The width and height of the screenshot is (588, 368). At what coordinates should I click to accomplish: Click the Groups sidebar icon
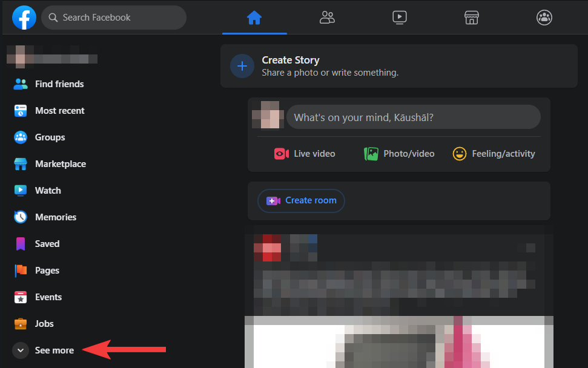pos(21,137)
